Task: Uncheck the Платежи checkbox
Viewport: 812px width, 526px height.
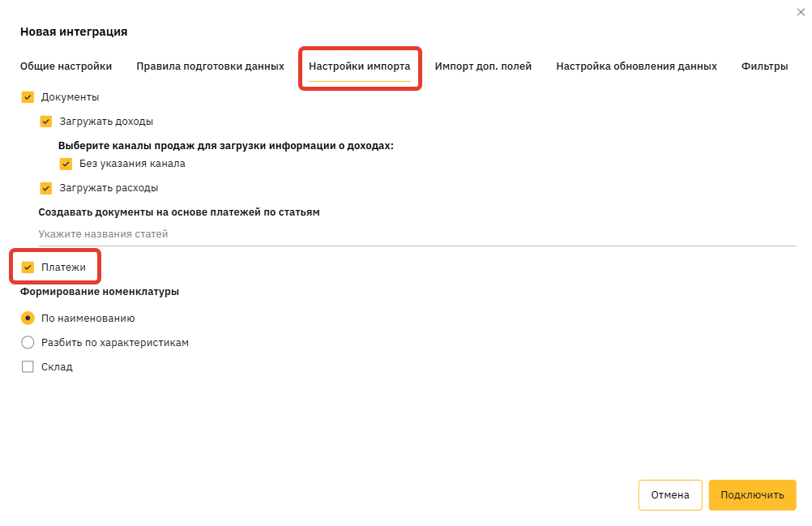Action: 28,267
